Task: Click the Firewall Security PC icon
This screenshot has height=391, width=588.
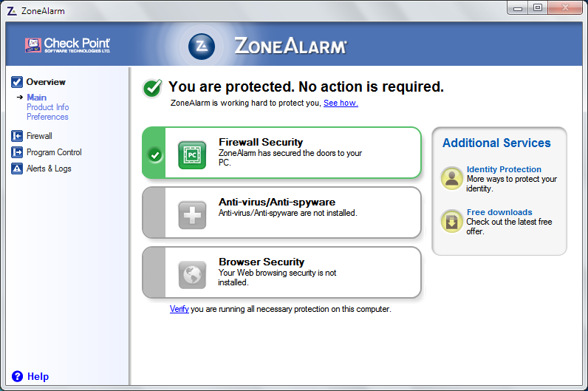Action: [x=192, y=155]
